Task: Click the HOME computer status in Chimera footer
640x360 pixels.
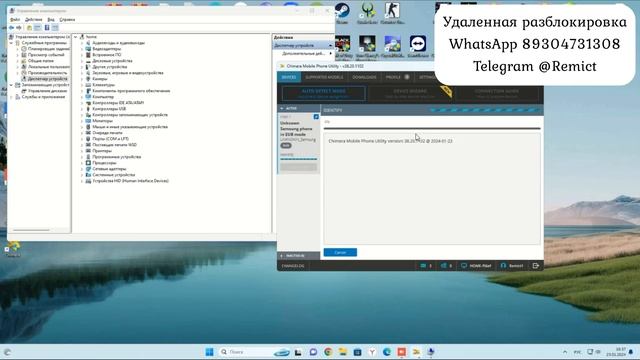Action: click(476, 266)
